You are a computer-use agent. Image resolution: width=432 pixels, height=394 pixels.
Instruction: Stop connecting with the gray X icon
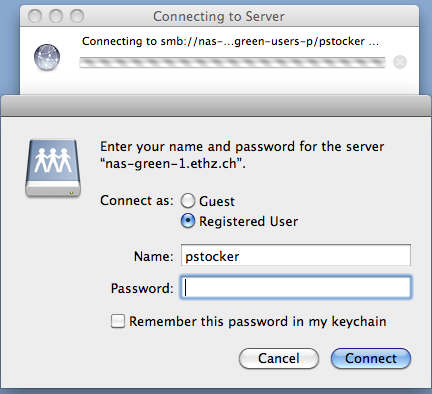click(x=400, y=62)
